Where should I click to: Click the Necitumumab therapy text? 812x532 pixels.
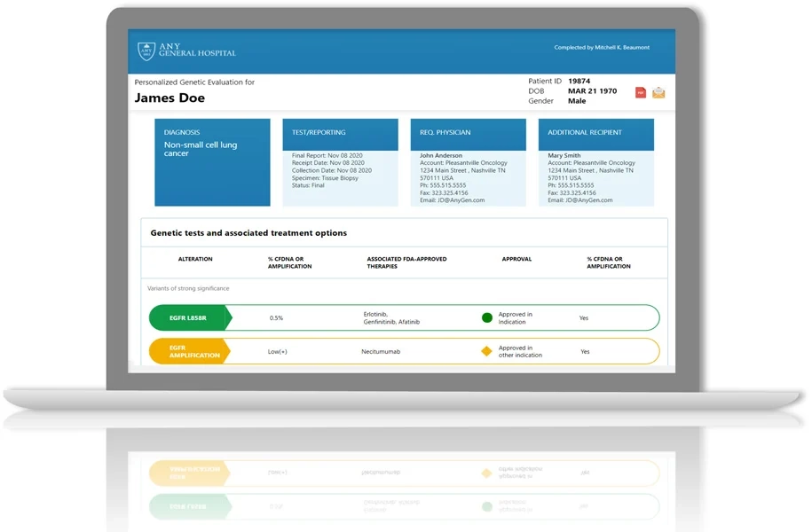click(381, 352)
